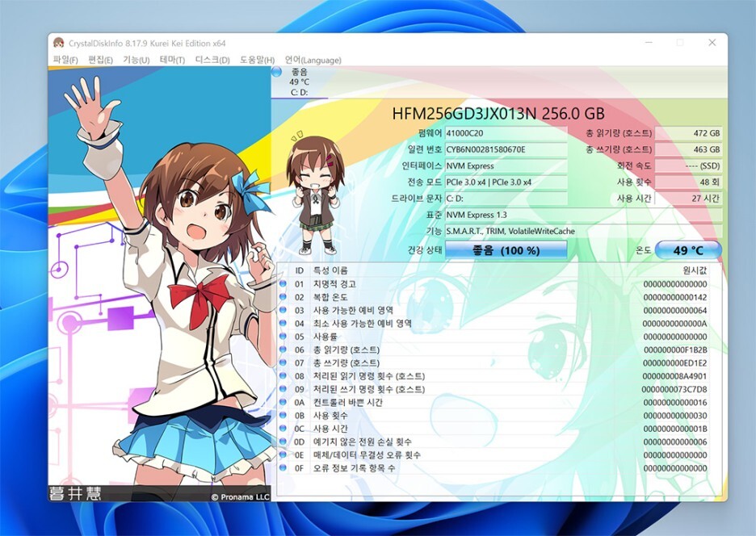Viewport: 756px width, 536px height.
Task: Click the status dot for row 04 최소 사용 가능한 예비 영역
Action: [283, 323]
